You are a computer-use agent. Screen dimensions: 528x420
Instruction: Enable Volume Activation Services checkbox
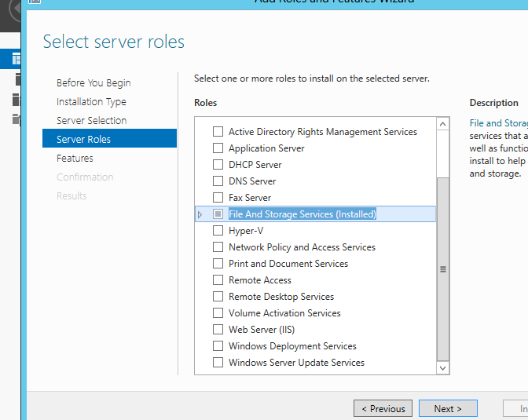(x=218, y=313)
